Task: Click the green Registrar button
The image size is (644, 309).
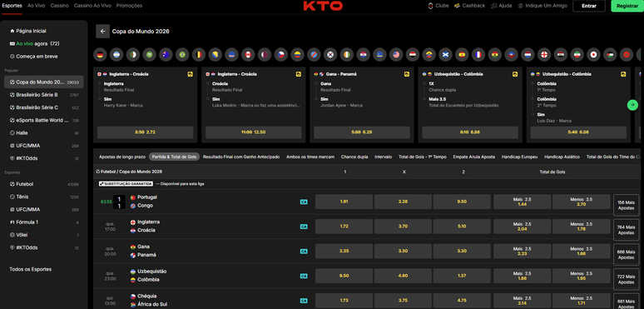Action: point(627,6)
